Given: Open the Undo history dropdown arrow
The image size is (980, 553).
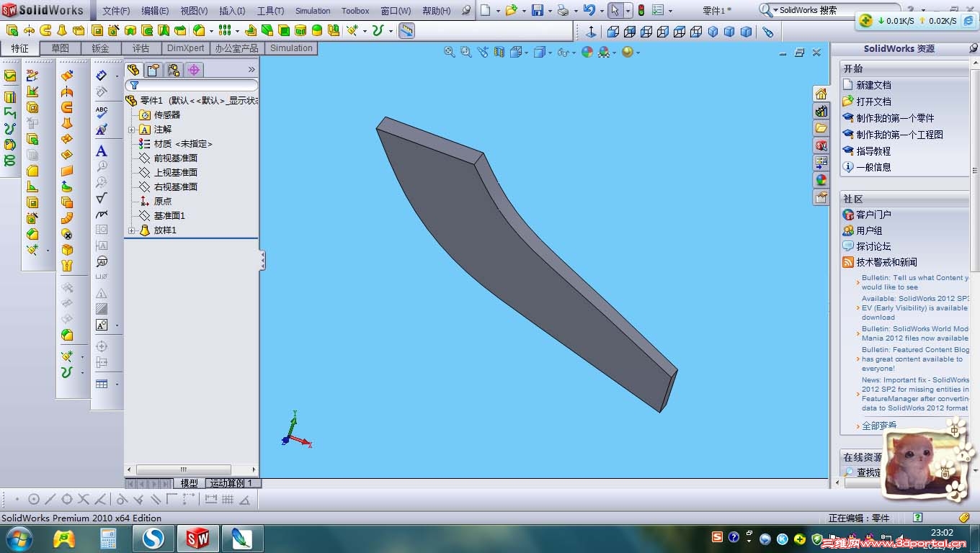Looking at the screenshot, I should pyautogui.click(x=602, y=11).
